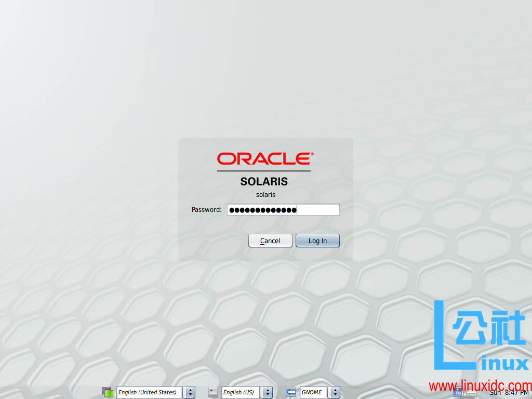Click the clock showing Sun 8:47 PM
Screen dimensions: 532x399
point(509,393)
